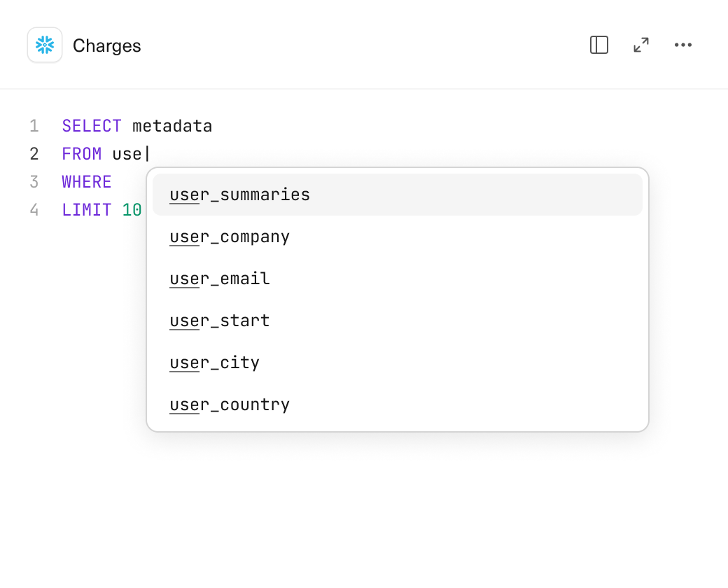Click the Snowflake logo icon
The width and height of the screenshot is (728, 588).
[x=45, y=45]
